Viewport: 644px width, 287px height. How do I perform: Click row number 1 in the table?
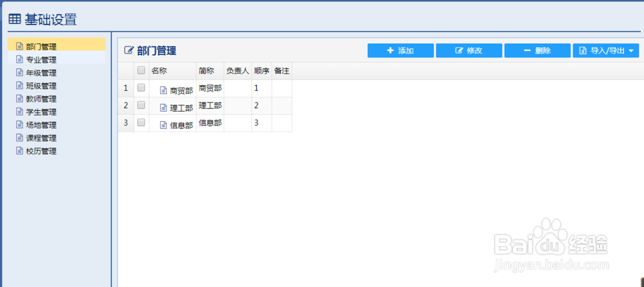[x=126, y=88]
